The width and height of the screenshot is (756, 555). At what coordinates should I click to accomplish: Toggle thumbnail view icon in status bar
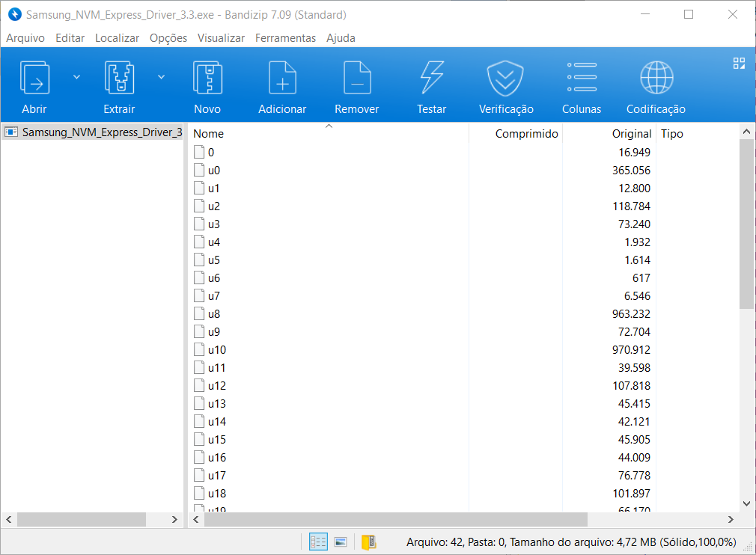pos(340,542)
